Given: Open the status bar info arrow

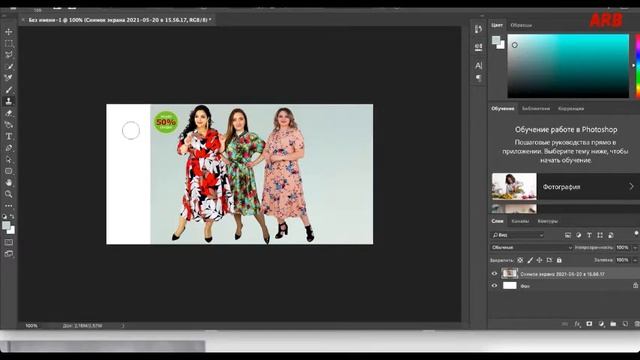Looking at the screenshot, I should coord(123,326).
